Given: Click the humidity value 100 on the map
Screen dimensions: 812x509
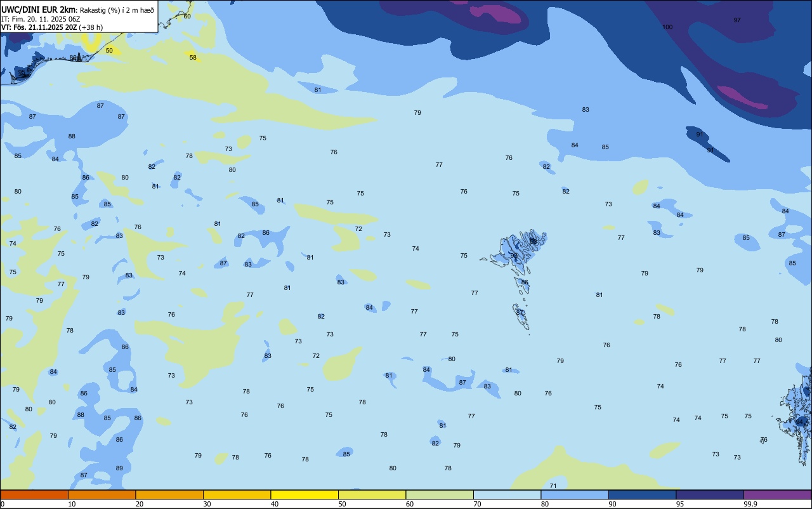Looking at the screenshot, I should [x=667, y=27].
